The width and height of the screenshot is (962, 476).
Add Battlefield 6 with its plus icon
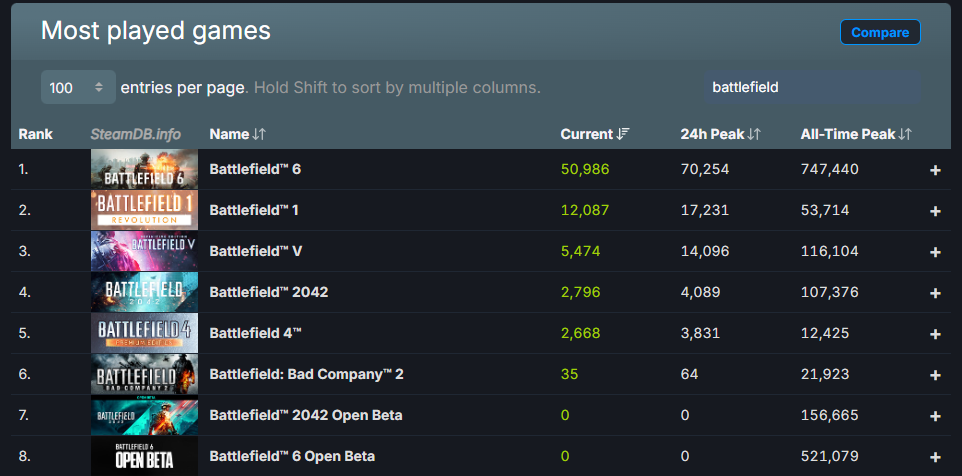935,170
